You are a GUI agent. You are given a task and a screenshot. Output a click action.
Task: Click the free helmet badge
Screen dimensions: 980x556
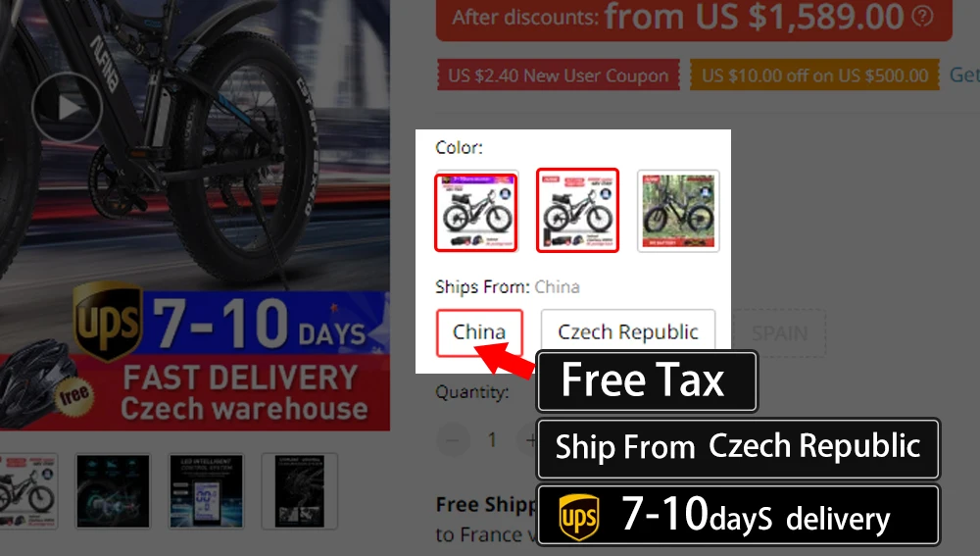click(x=73, y=395)
